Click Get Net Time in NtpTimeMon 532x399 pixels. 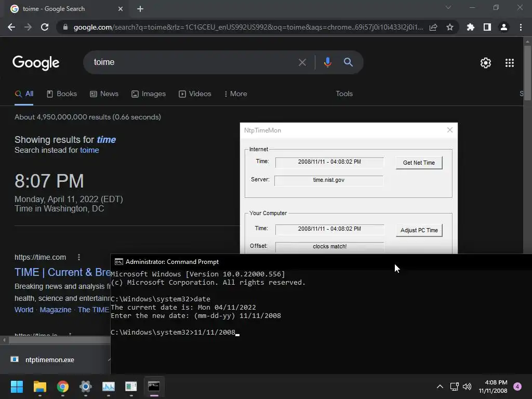[419, 163]
